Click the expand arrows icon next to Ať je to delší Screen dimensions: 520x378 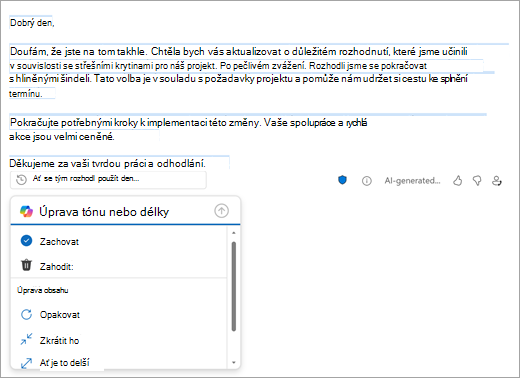[x=26, y=363]
